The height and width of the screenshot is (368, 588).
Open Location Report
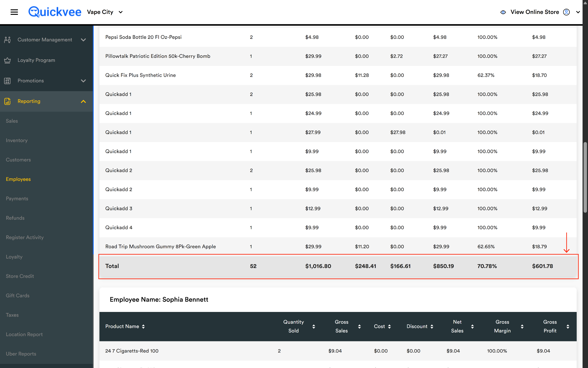click(24, 334)
